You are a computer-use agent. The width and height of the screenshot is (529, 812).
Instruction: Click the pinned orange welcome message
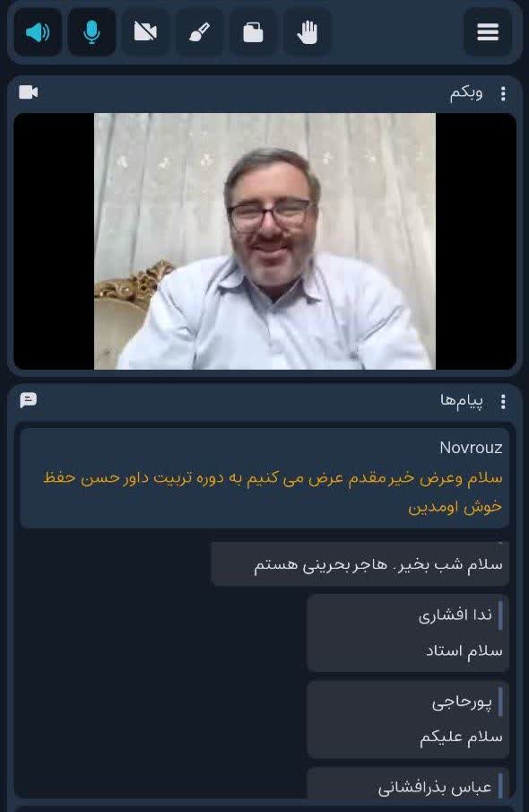(x=273, y=492)
